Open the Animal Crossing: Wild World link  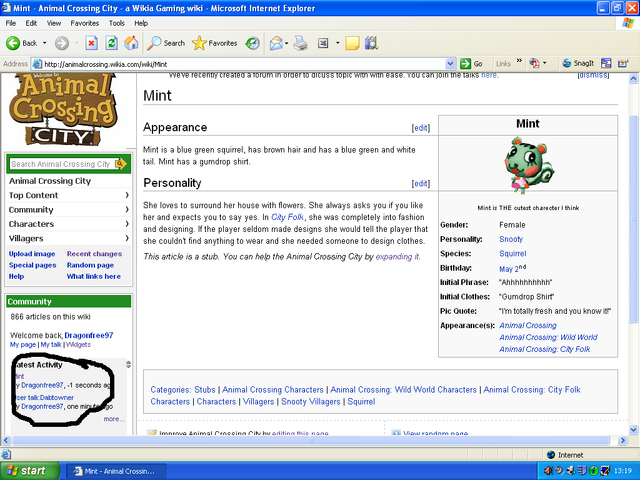point(548,337)
